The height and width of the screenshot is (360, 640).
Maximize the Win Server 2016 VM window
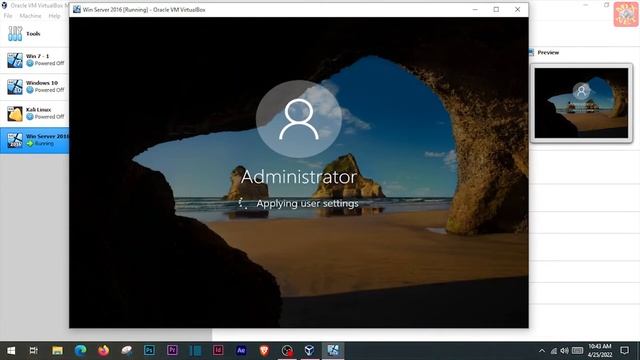click(496, 9)
